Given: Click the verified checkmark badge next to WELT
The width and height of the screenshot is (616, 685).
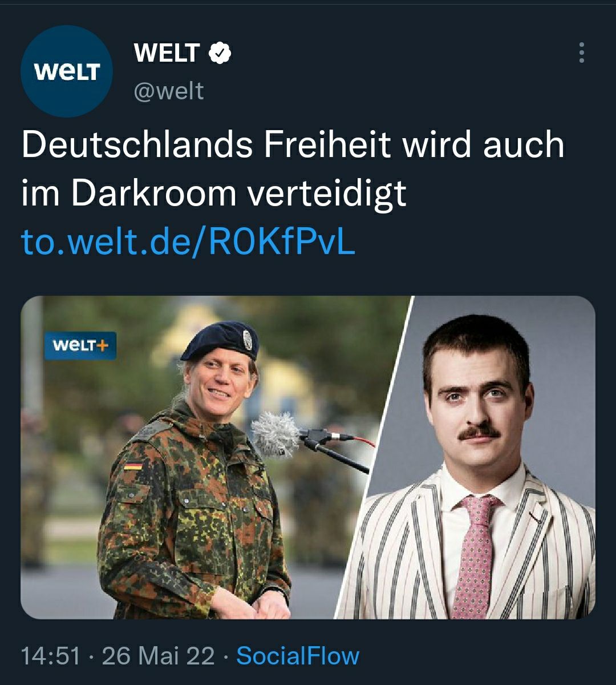Looking at the screenshot, I should click(220, 53).
